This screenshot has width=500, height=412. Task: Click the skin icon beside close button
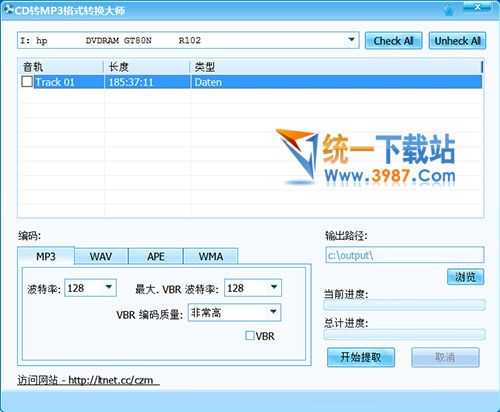coord(449,10)
